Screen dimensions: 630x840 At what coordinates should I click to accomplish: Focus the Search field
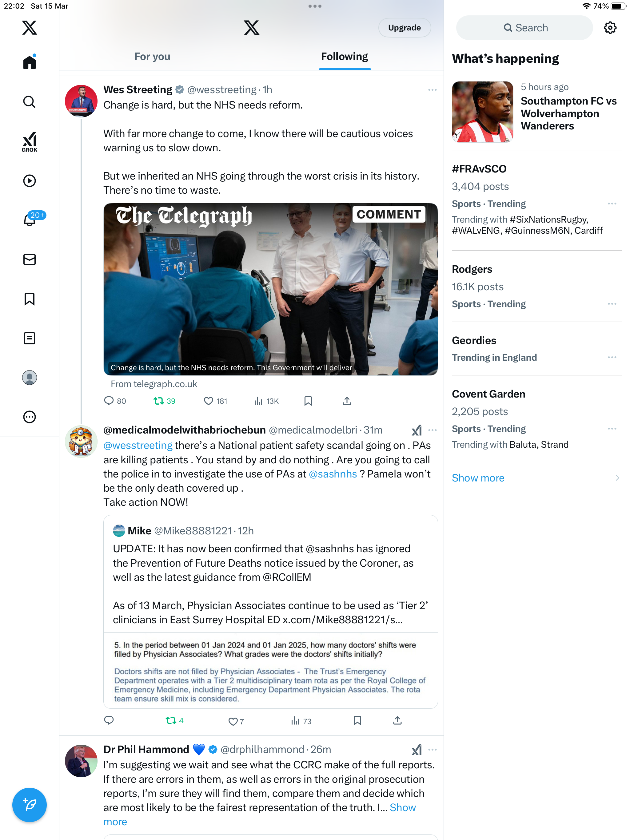(524, 28)
